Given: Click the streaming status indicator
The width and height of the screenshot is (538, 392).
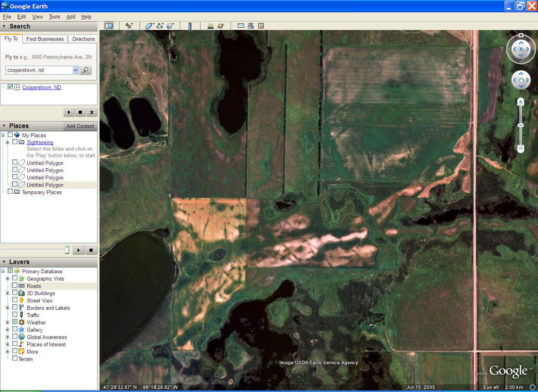Looking at the screenshot, I should point(533,387).
